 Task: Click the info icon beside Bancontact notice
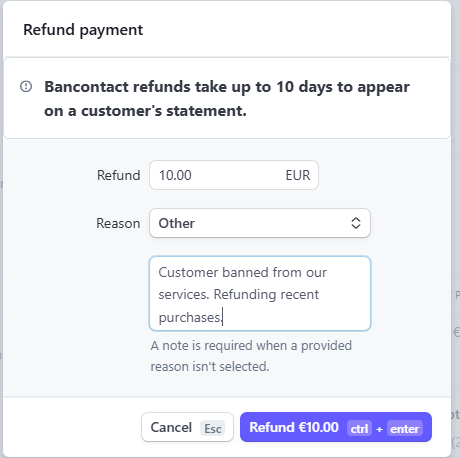tap(26, 87)
